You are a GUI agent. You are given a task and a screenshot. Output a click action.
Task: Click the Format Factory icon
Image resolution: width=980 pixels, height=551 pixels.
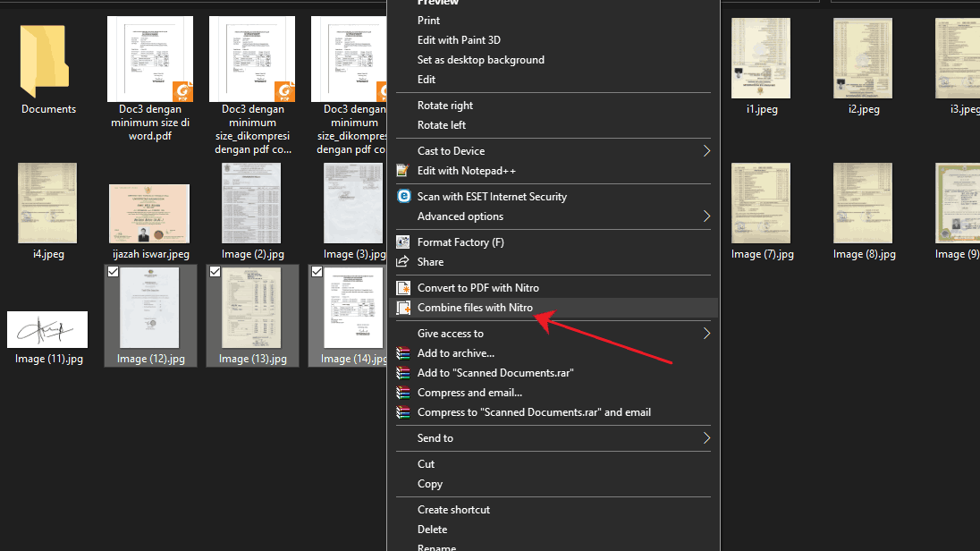[403, 242]
